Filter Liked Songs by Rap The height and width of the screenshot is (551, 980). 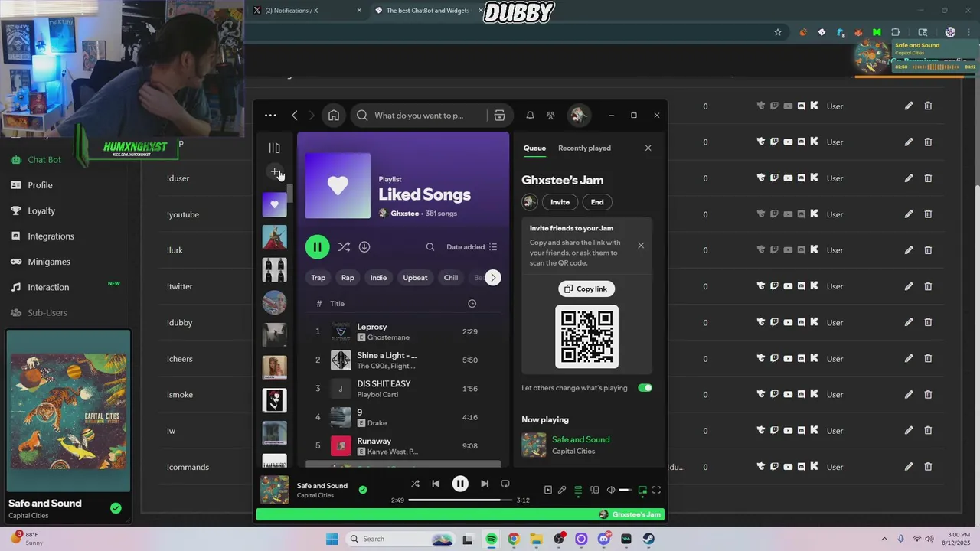click(348, 278)
